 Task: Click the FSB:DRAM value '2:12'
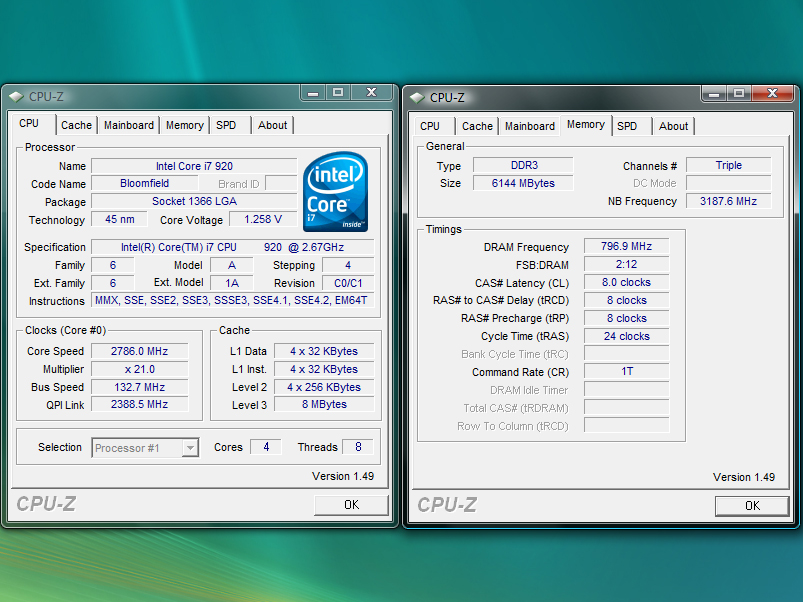pos(626,265)
